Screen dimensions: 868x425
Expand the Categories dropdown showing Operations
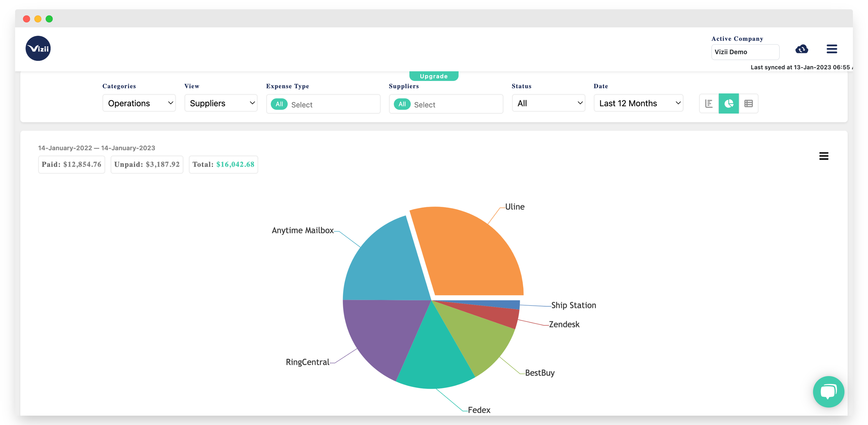(x=139, y=103)
